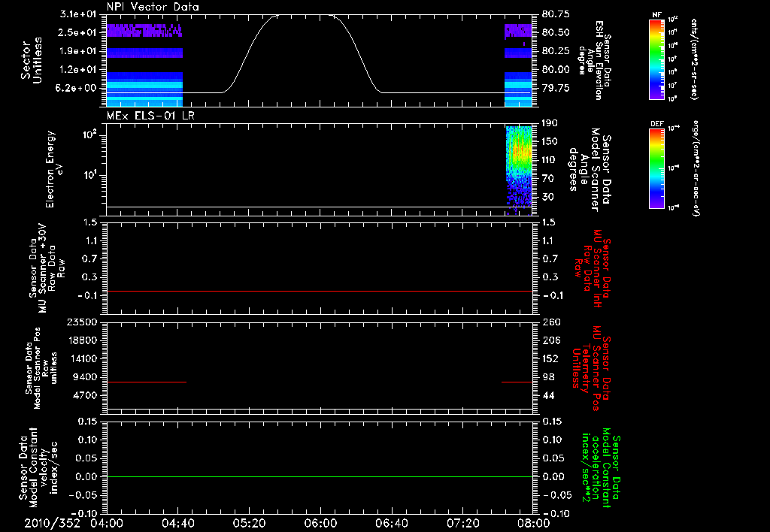The width and height of the screenshot is (770, 532).
Task: Select the NF color bar legend
Action: (x=657, y=59)
